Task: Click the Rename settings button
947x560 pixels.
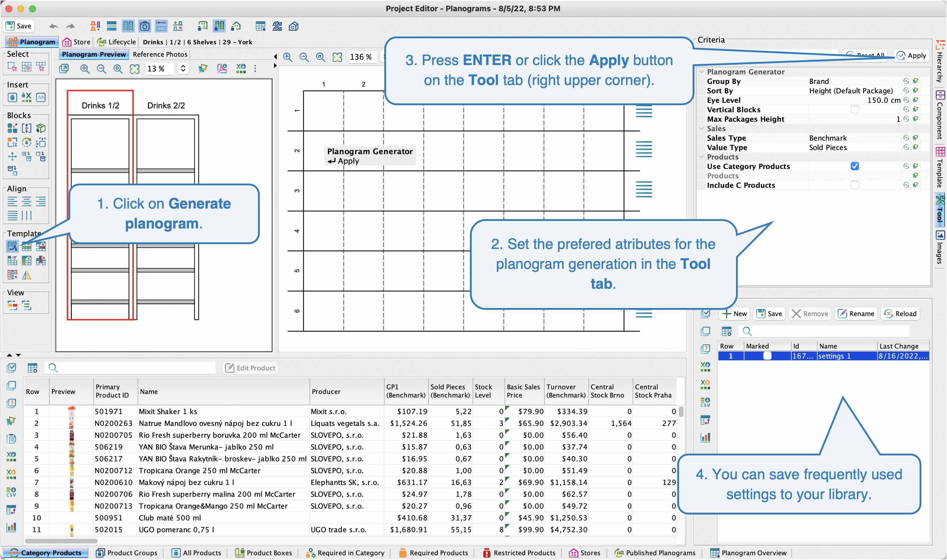Action: click(856, 313)
